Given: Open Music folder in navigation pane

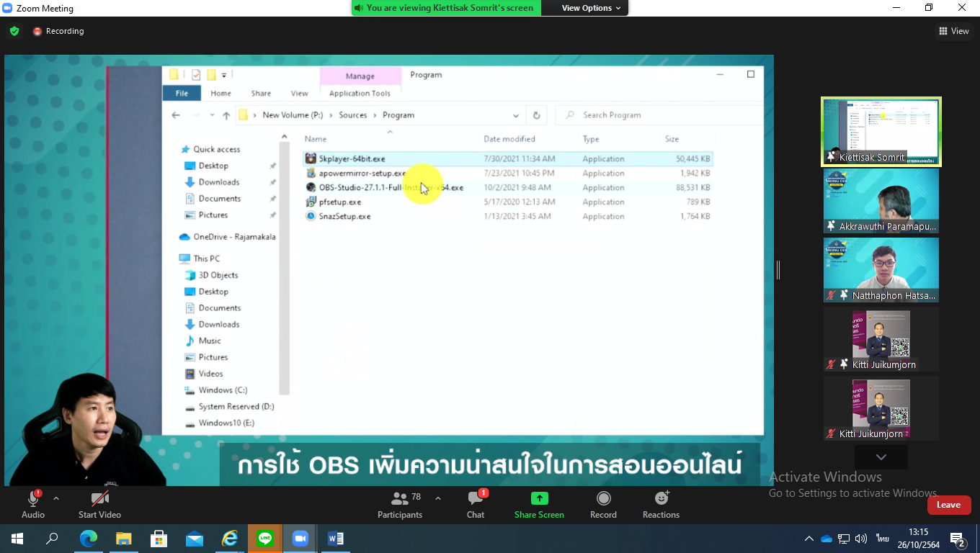Looking at the screenshot, I should [x=209, y=341].
